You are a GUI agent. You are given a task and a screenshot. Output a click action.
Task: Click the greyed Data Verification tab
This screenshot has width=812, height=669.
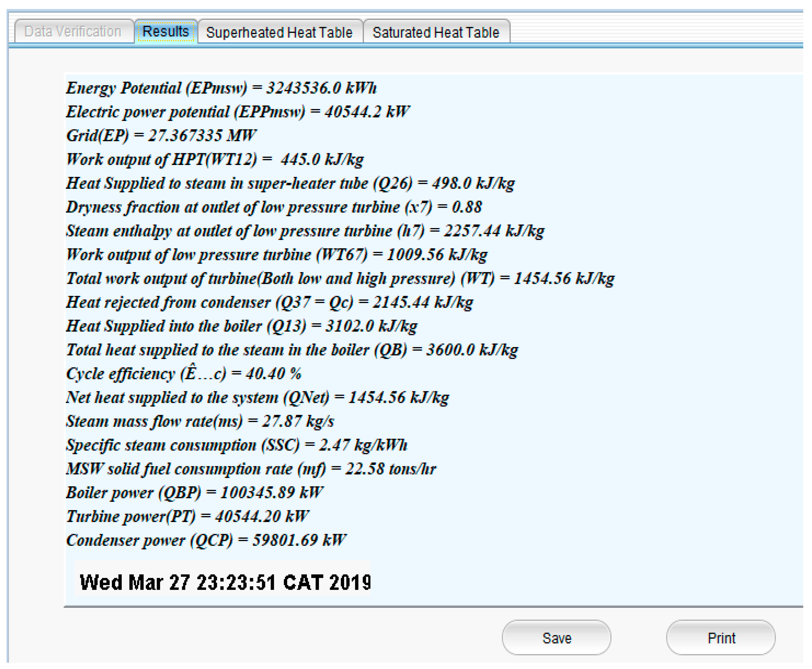73,31
